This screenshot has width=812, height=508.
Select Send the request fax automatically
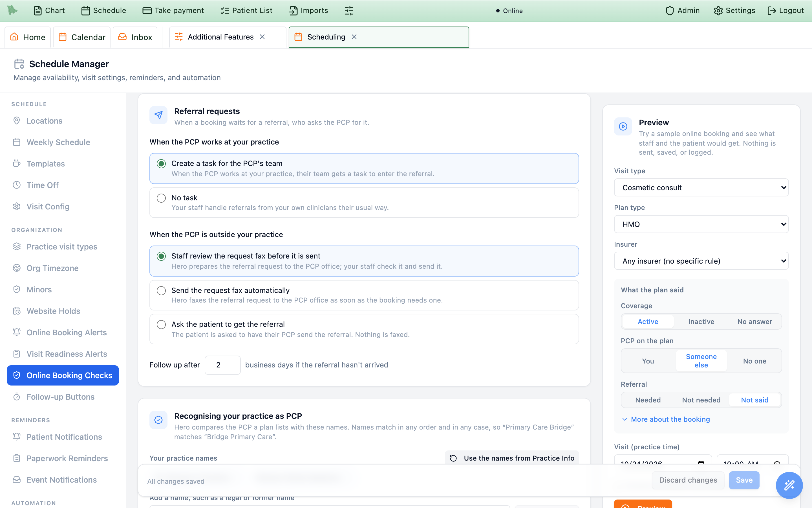(364, 295)
